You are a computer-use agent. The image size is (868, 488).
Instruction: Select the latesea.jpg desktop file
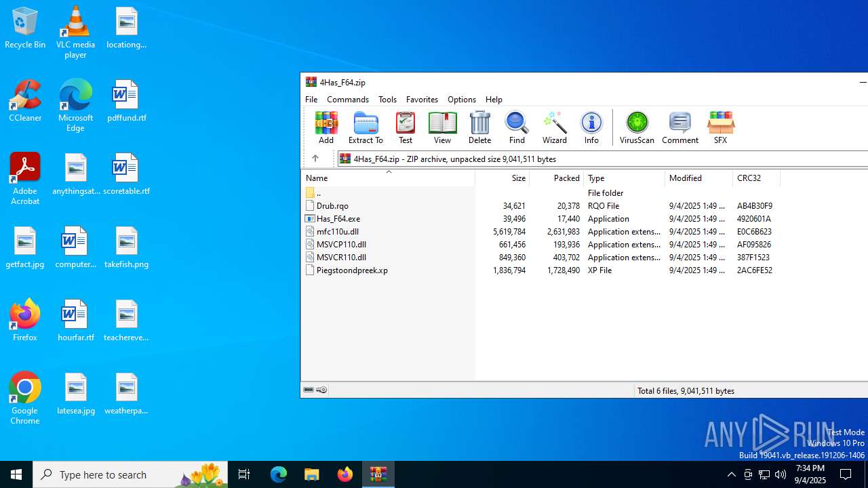(75, 394)
